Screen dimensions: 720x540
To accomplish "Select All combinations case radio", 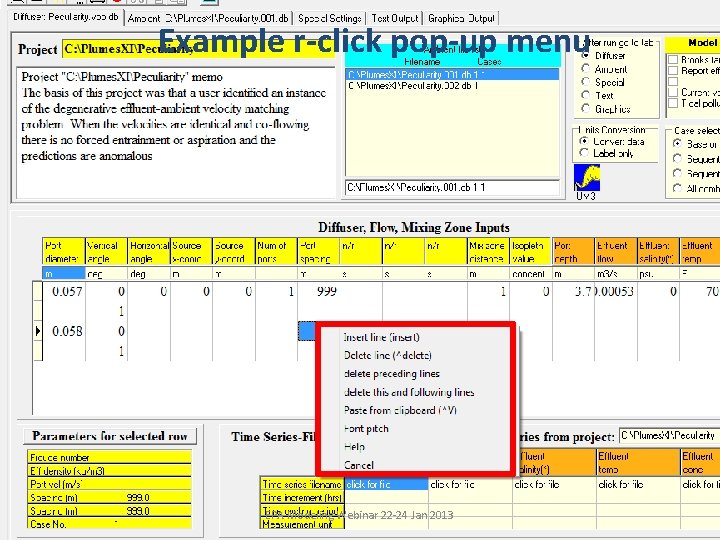I will pyautogui.click(x=677, y=188).
